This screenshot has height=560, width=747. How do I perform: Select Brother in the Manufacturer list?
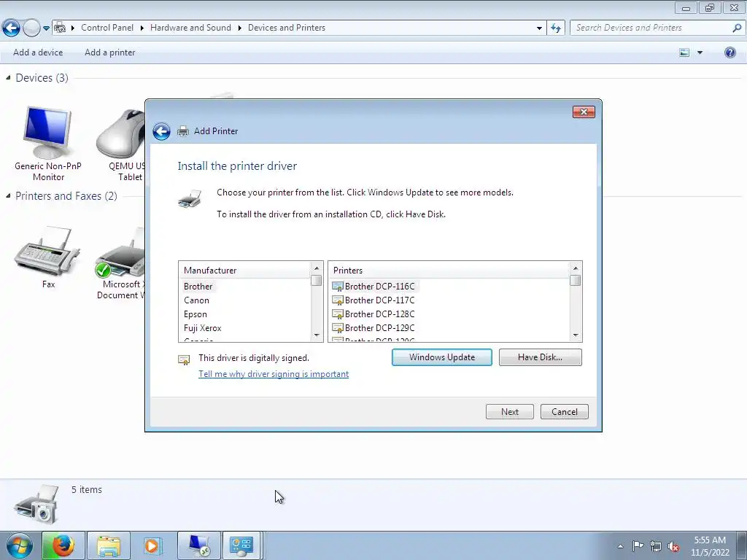point(198,287)
